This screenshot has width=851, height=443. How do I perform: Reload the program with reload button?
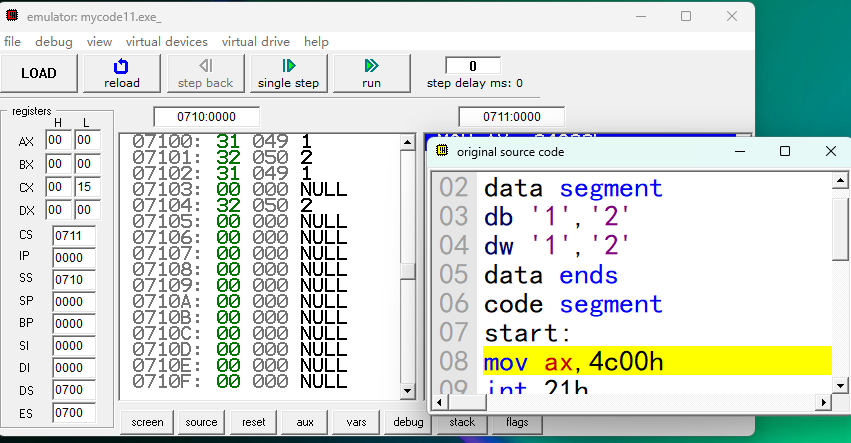tap(122, 73)
